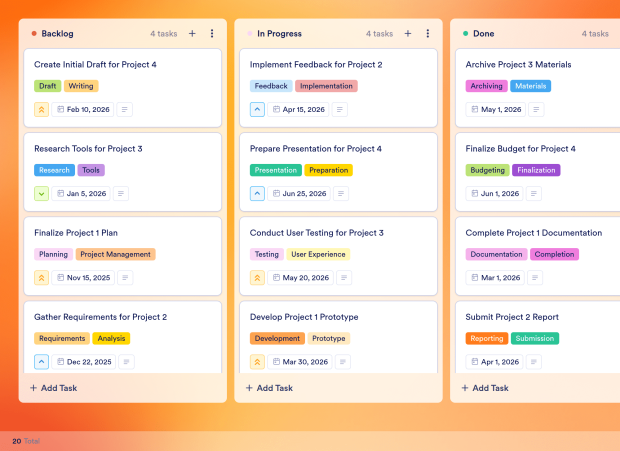
Task: Open card Archive Project 3 Materials
Action: coord(538,88)
